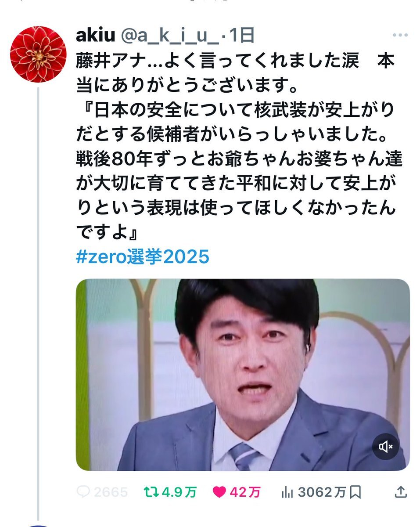Play the embedded news anchor video
Screen dimensions: 420x527
243,375
